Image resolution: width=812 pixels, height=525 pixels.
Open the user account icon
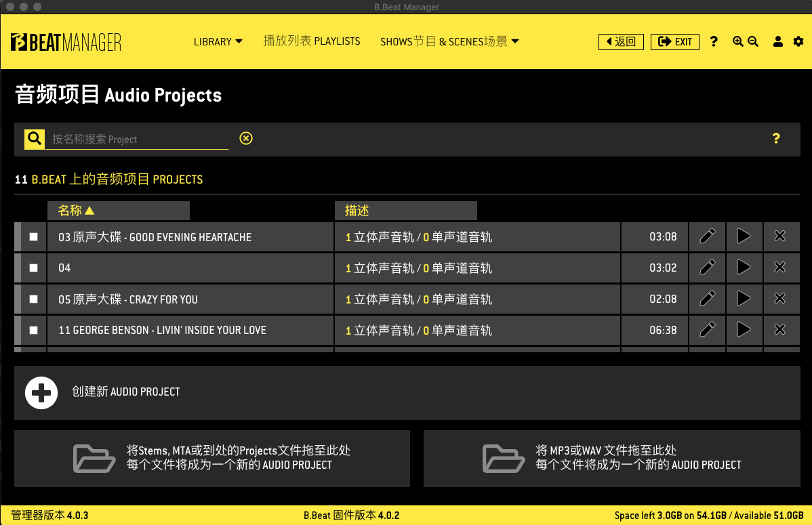click(778, 41)
